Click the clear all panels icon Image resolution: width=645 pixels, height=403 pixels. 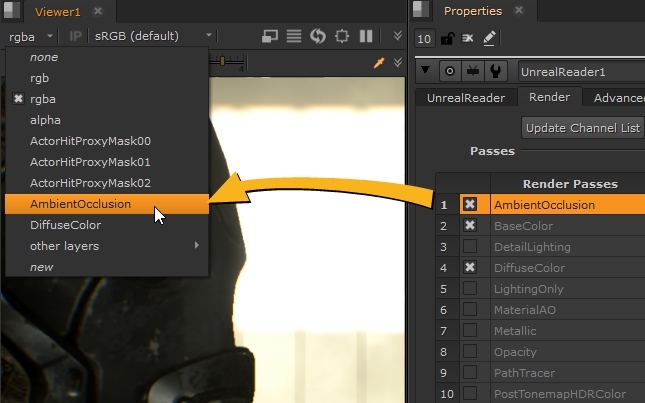468,38
